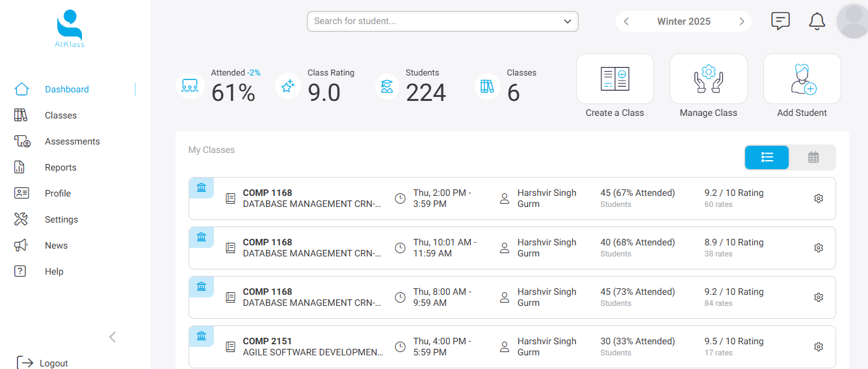868x369 pixels.
Task: Open Assessments in the sidebar
Action: 72,141
